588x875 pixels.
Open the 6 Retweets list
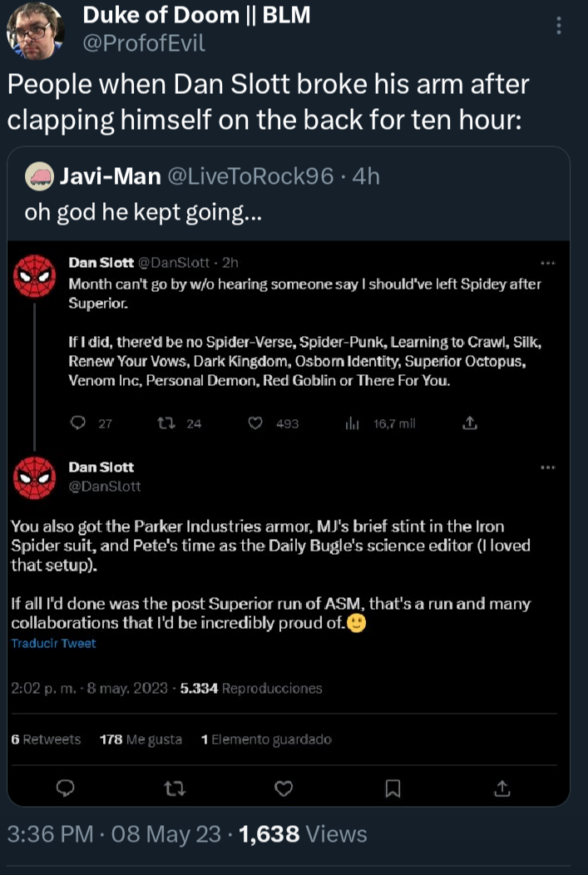click(46, 739)
